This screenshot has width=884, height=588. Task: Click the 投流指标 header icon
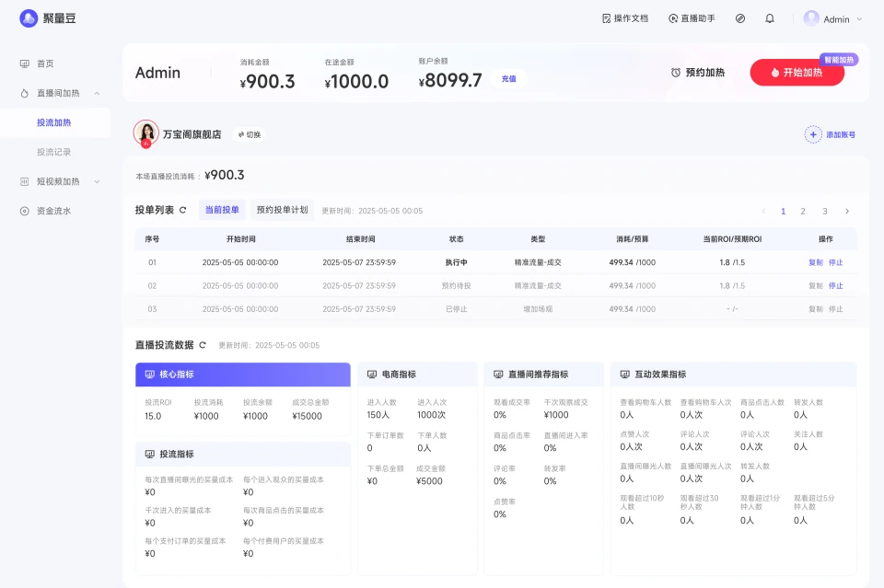(x=149, y=454)
